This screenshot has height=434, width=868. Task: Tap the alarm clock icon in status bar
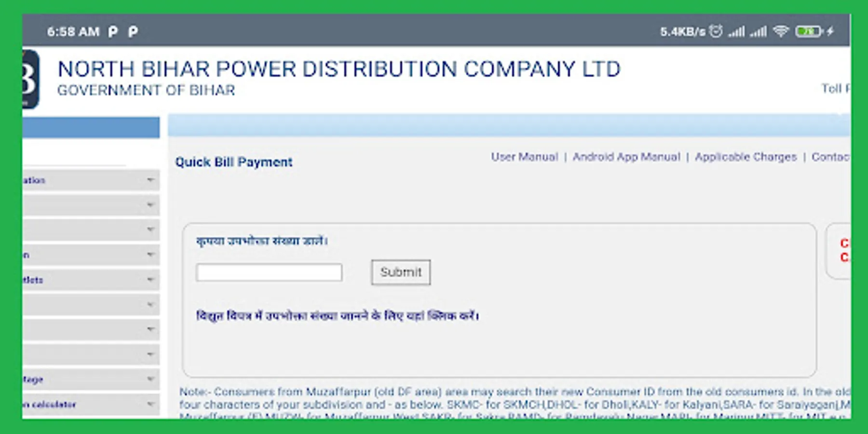pos(716,31)
